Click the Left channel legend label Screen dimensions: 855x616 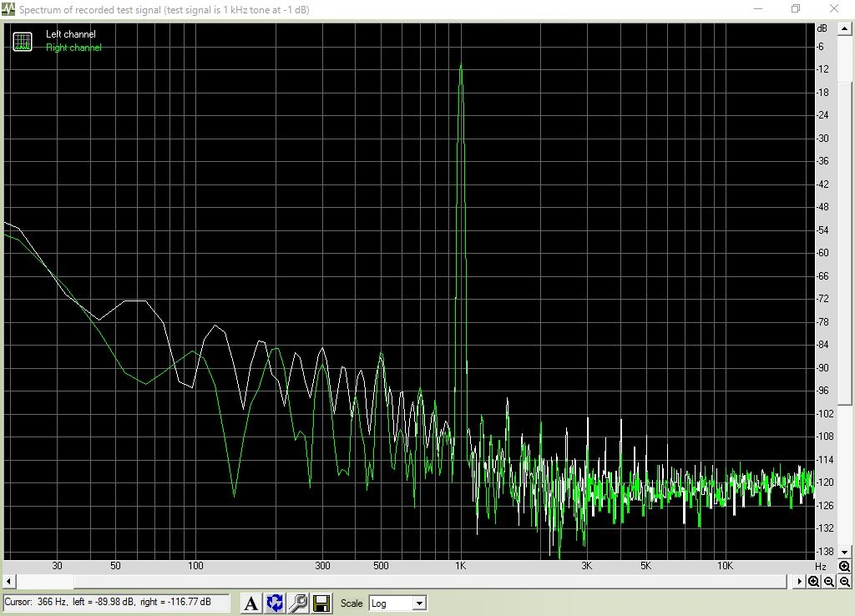[x=70, y=34]
